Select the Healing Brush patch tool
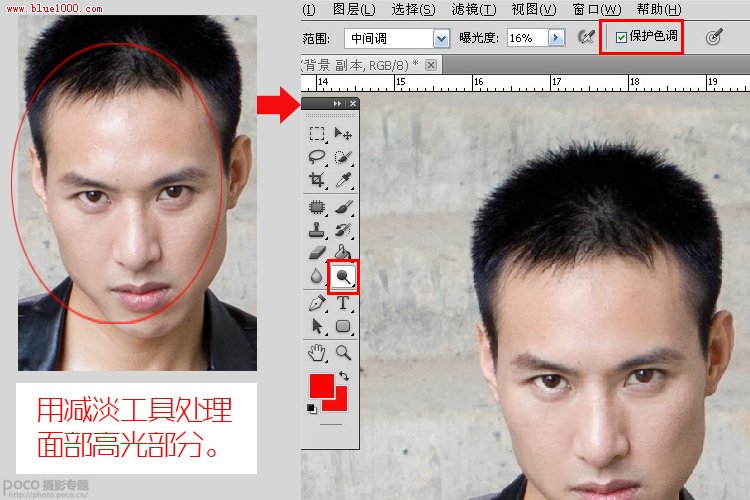 click(317, 207)
